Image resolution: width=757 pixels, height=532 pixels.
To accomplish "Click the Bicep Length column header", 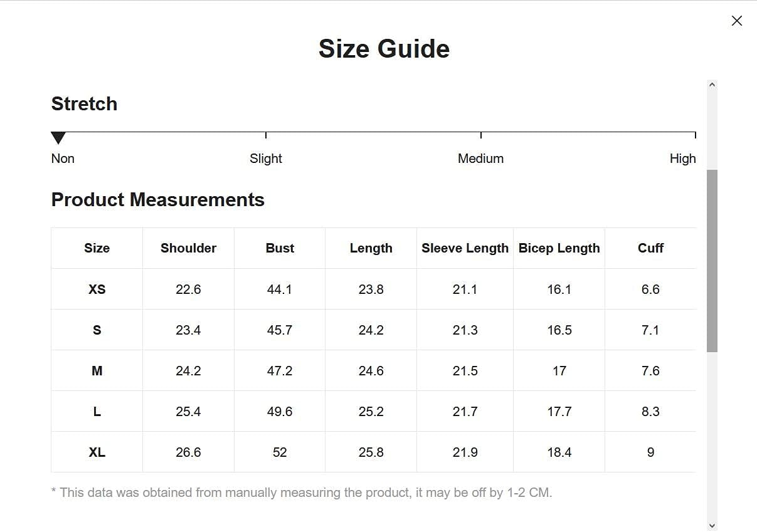I will [559, 248].
